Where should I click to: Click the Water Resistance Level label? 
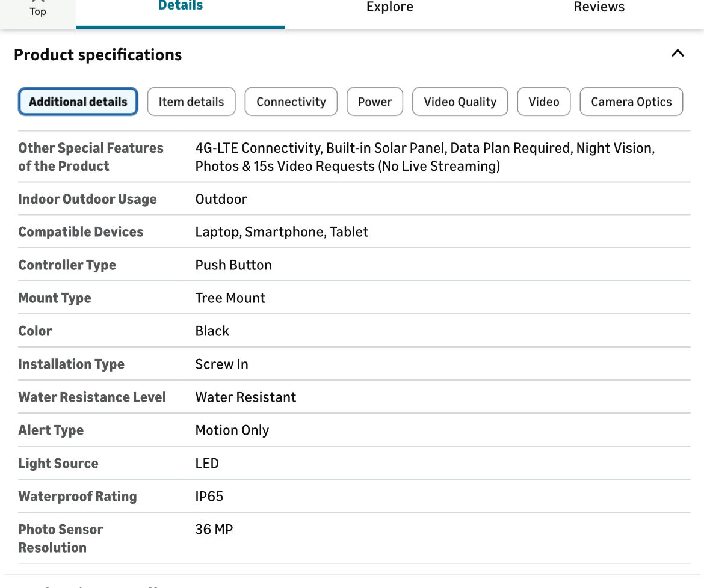pos(92,397)
